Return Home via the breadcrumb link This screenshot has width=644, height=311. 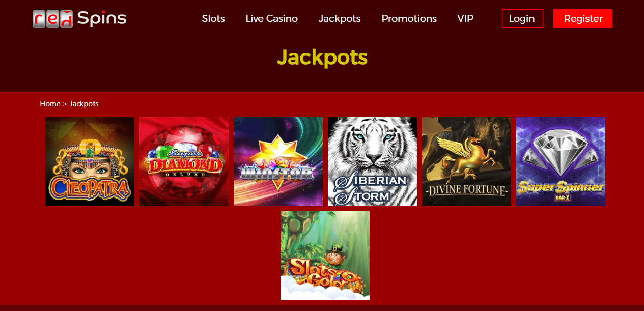pyautogui.click(x=50, y=103)
